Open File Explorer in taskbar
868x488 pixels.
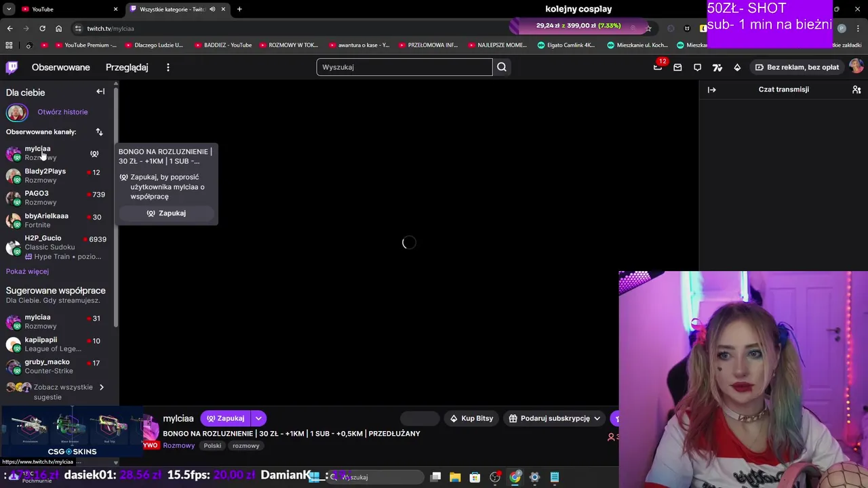click(x=455, y=477)
